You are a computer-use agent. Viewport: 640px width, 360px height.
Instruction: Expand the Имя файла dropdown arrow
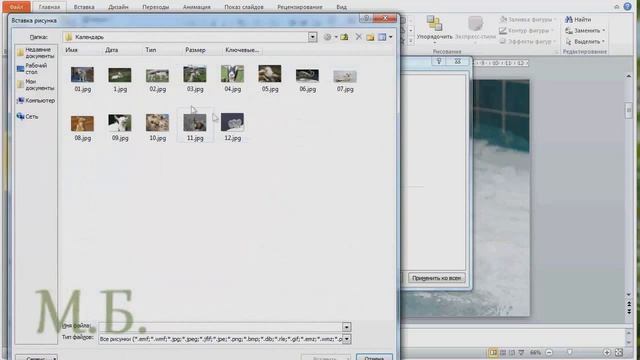click(347, 327)
